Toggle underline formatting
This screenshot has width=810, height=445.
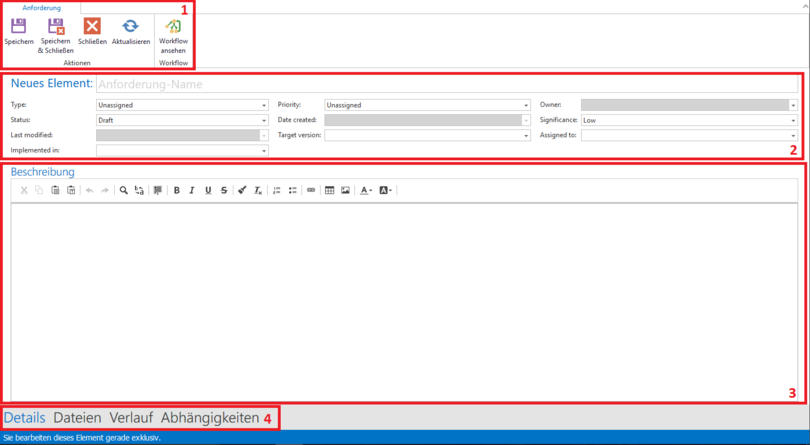tap(208, 190)
